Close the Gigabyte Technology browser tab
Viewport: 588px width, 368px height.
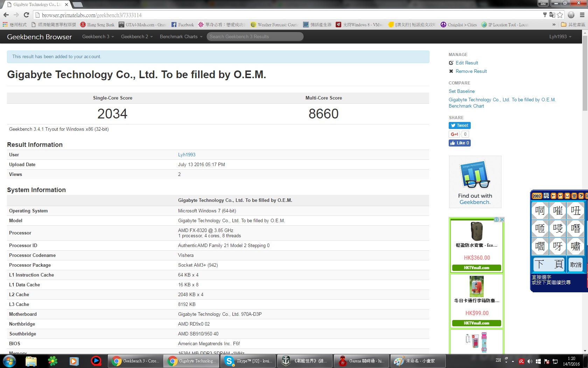(x=66, y=5)
